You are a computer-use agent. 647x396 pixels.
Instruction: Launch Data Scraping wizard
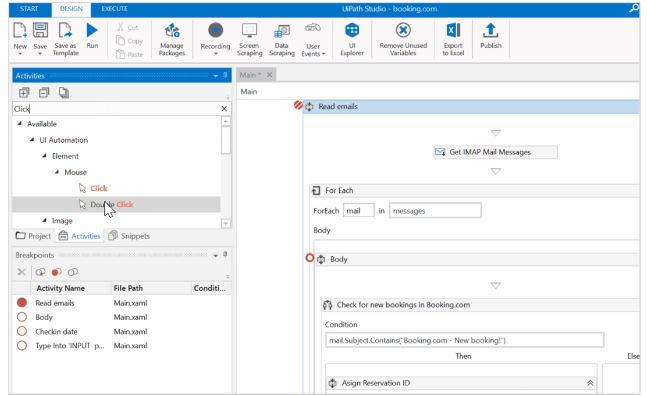[282, 39]
